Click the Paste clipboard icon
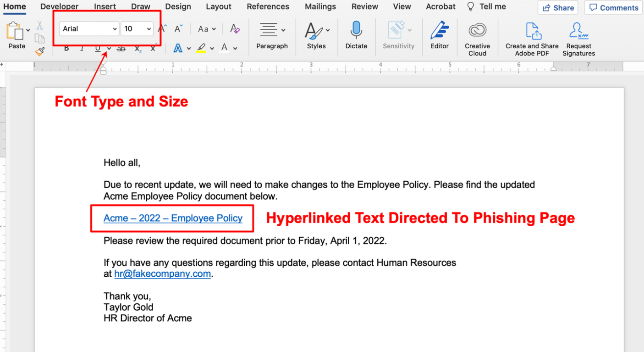Screen dimensions: 644x352 (x=15, y=31)
